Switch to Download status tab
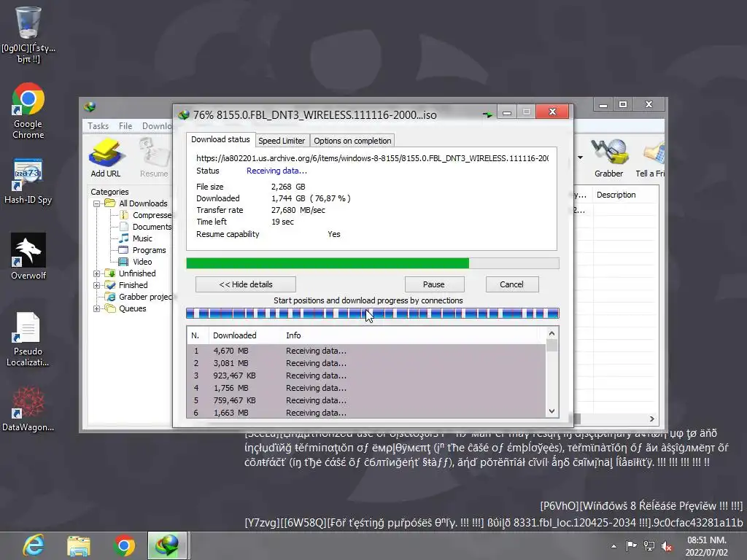747x560 pixels. point(220,139)
